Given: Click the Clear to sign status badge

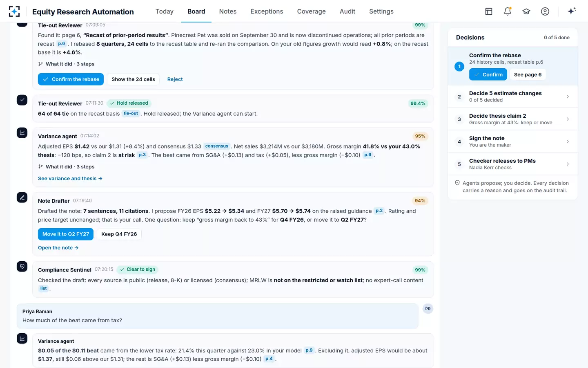Looking at the screenshot, I should pos(138,269).
